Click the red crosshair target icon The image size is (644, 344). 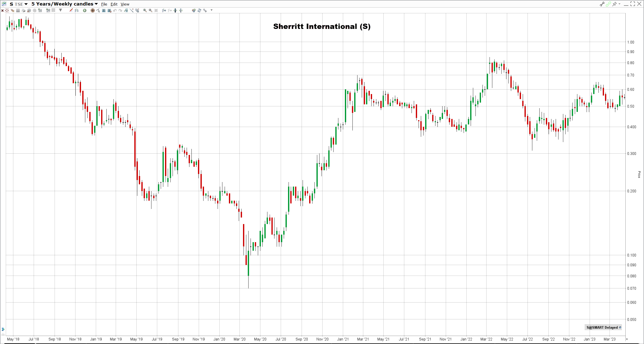tap(7, 11)
